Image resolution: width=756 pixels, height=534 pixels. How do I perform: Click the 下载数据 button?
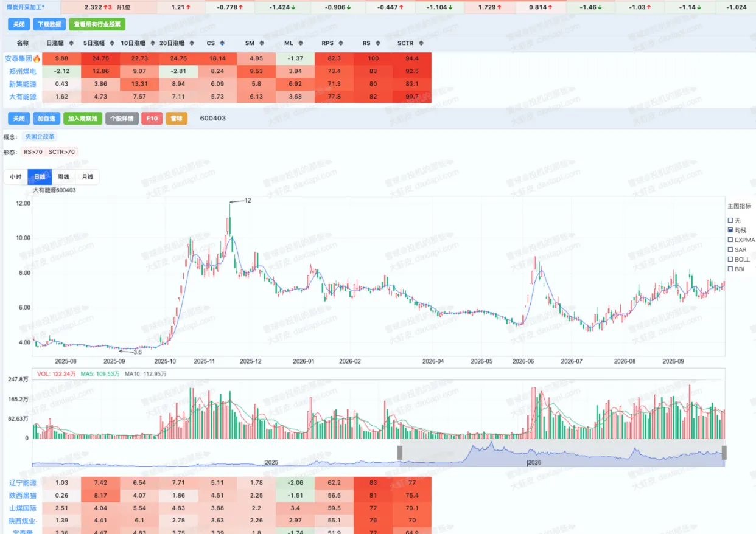click(49, 24)
